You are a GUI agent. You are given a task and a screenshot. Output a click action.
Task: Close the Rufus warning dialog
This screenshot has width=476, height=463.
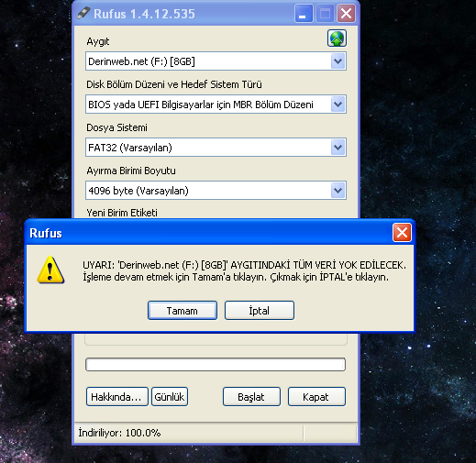pos(402,233)
